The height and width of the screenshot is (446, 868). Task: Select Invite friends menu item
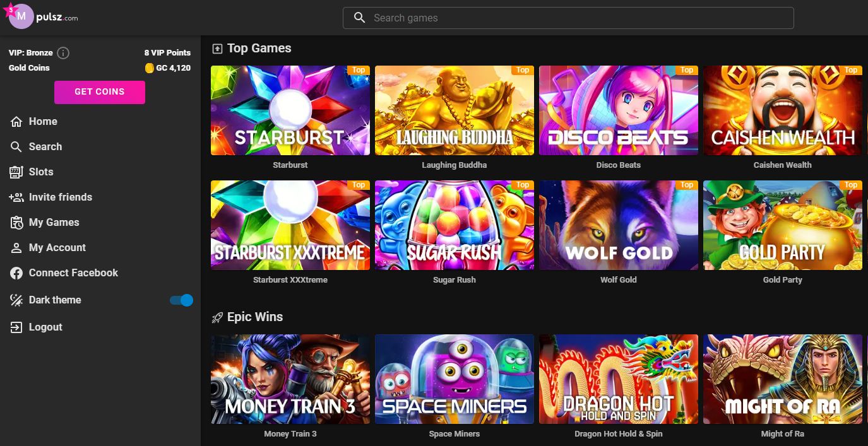tap(61, 197)
